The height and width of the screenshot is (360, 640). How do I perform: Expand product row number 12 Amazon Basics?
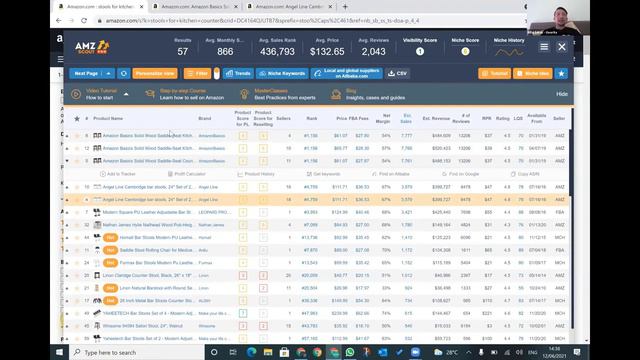[67, 149]
